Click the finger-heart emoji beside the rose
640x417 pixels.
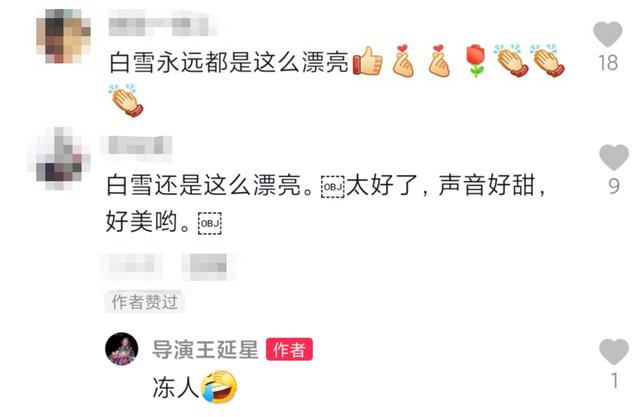(439, 60)
